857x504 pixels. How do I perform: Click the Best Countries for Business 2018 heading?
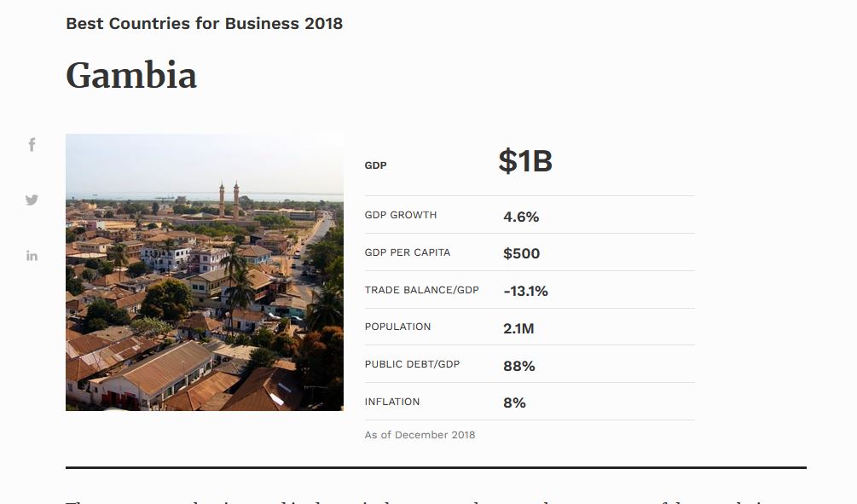pyautogui.click(x=205, y=24)
